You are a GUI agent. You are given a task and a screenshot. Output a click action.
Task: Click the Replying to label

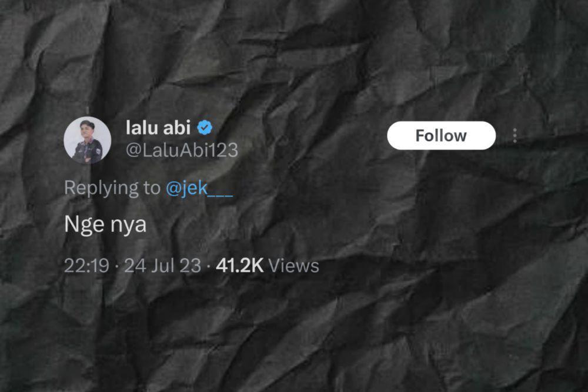click(x=112, y=187)
